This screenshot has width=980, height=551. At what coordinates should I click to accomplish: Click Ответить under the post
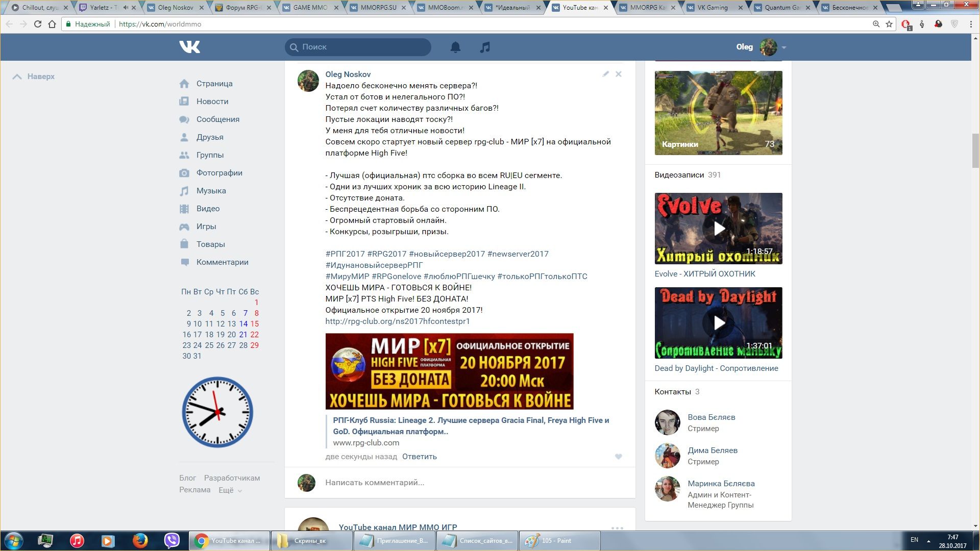click(419, 457)
